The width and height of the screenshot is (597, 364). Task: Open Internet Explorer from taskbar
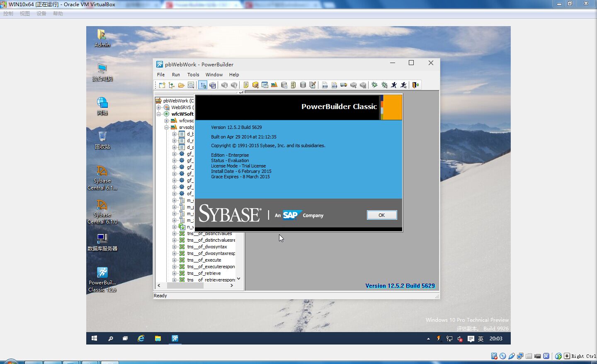pyautogui.click(x=141, y=338)
